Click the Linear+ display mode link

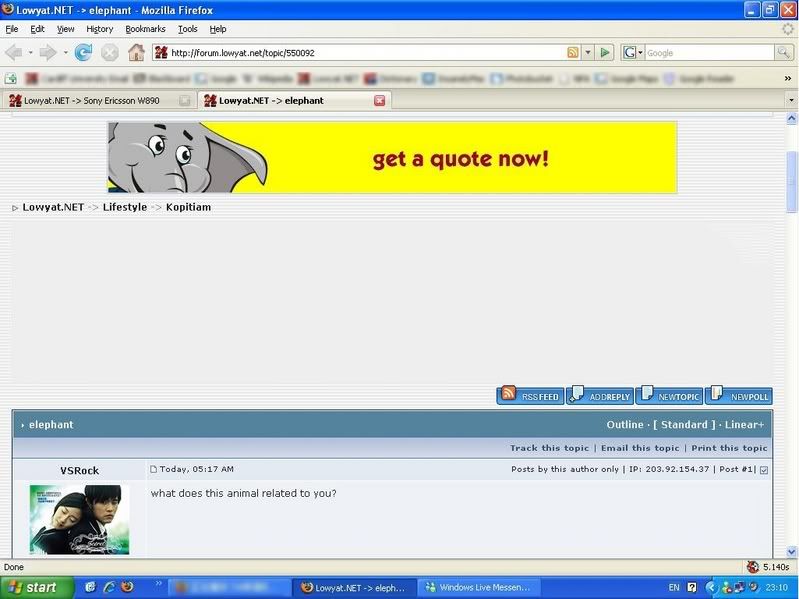746,425
